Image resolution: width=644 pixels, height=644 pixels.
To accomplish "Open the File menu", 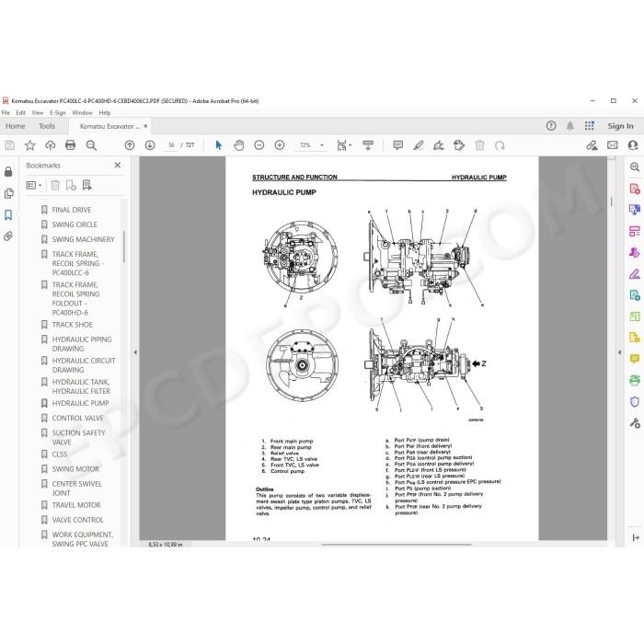I will pos(6,112).
